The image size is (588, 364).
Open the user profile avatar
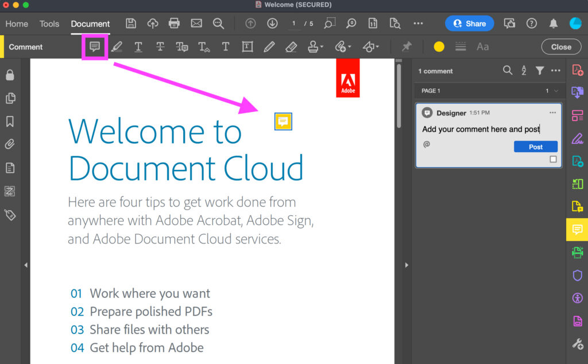point(575,23)
